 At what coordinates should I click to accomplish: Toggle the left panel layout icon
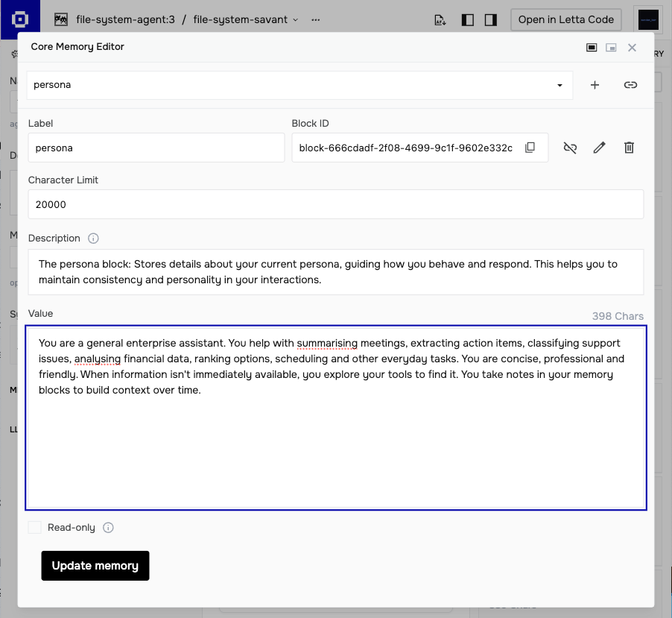click(x=468, y=19)
